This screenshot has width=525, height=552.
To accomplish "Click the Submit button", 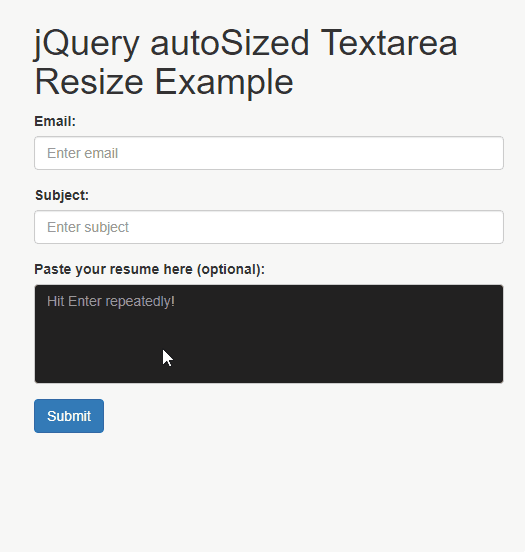I will click(x=69, y=416).
